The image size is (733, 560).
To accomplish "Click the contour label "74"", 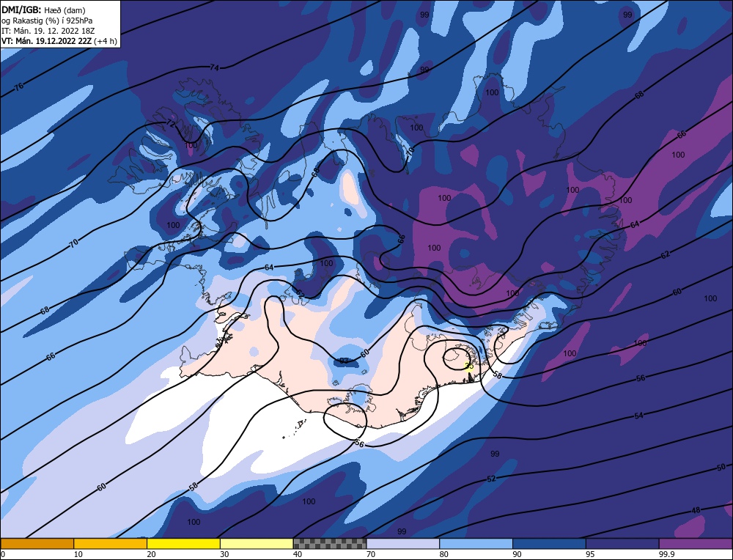I will click(x=214, y=67).
